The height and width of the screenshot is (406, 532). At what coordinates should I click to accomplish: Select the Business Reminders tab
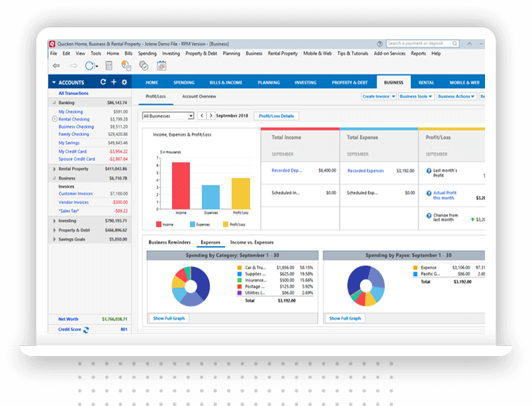169,242
